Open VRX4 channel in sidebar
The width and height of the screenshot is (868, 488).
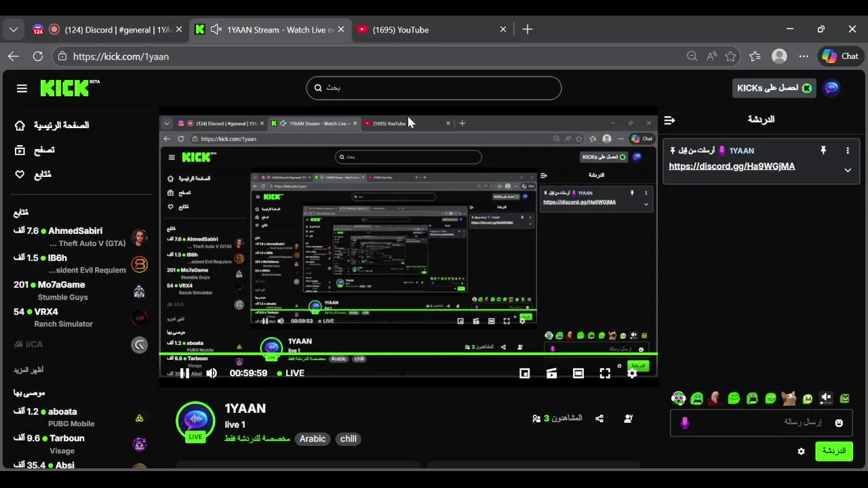tap(80, 317)
